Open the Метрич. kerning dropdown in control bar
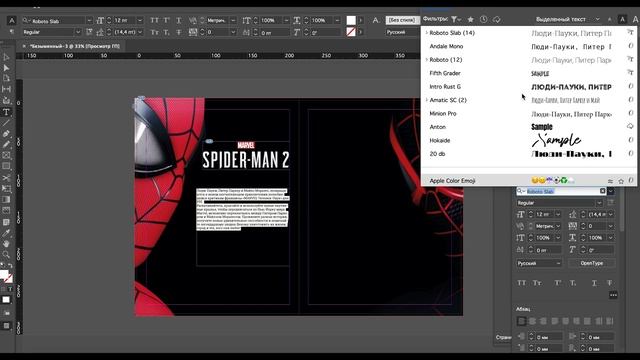 233,20
